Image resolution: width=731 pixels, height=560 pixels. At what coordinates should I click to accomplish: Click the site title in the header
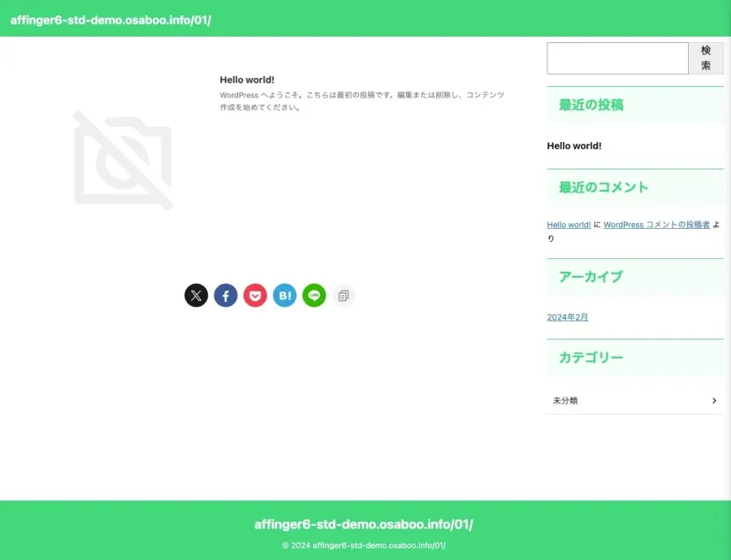pos(110,19)
